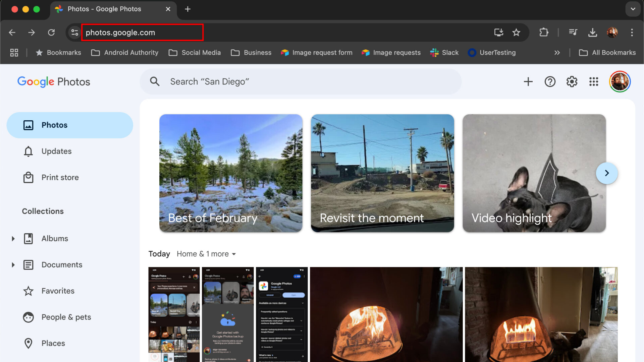This screenshot has height=362, width=644.
Task: Open the Slack bookmark in the bookmarks bar
Action: pyautogui.click(x=444, y=53)
